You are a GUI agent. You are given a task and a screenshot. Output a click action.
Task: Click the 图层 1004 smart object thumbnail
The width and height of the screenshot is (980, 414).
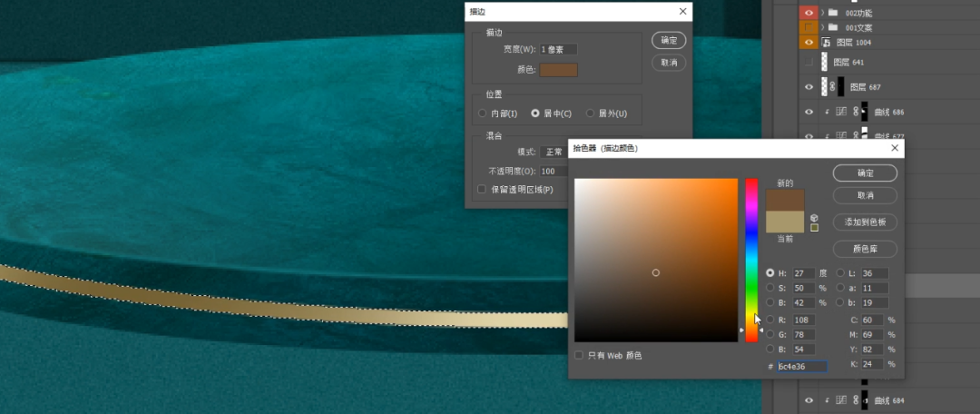tap(826, 43)
